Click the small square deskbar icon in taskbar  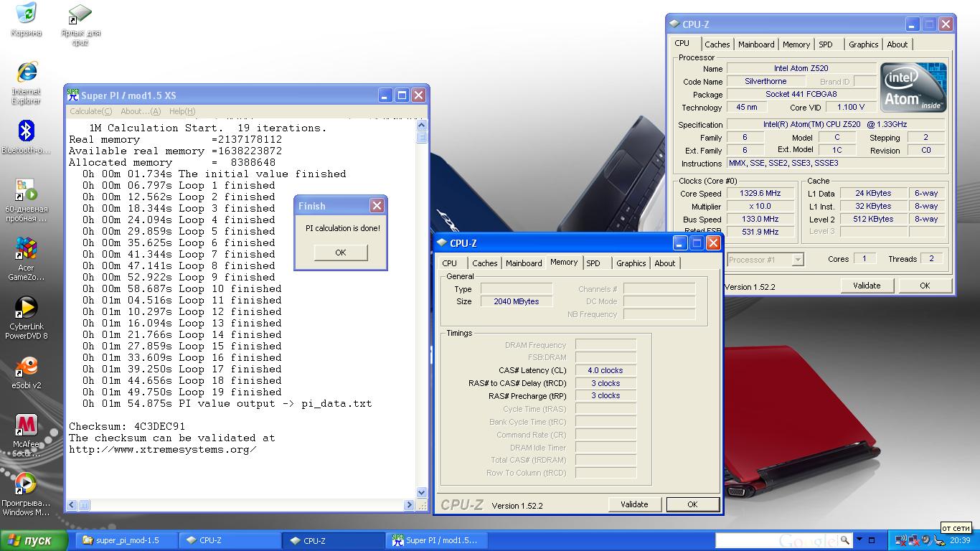point(872,540)
